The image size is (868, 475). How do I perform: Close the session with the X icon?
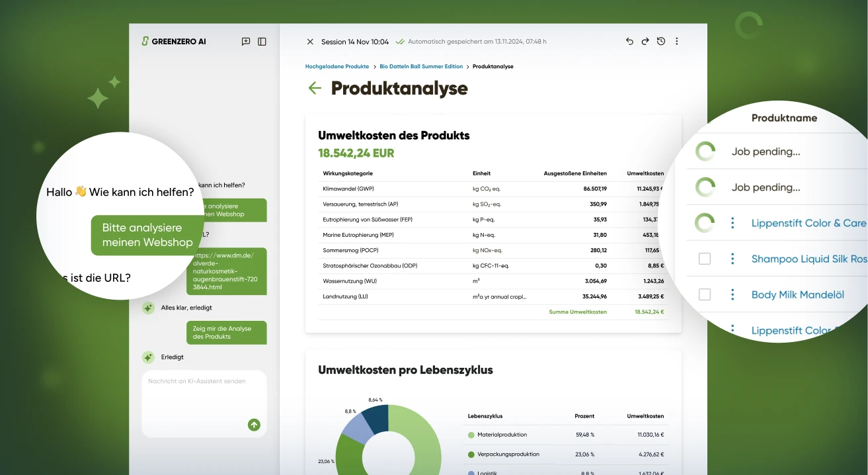310,42
